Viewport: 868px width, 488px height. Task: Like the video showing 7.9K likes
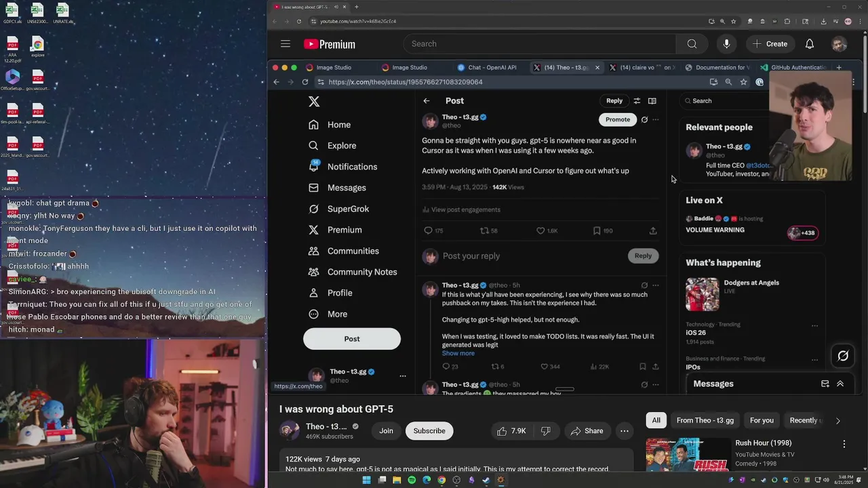511,431
